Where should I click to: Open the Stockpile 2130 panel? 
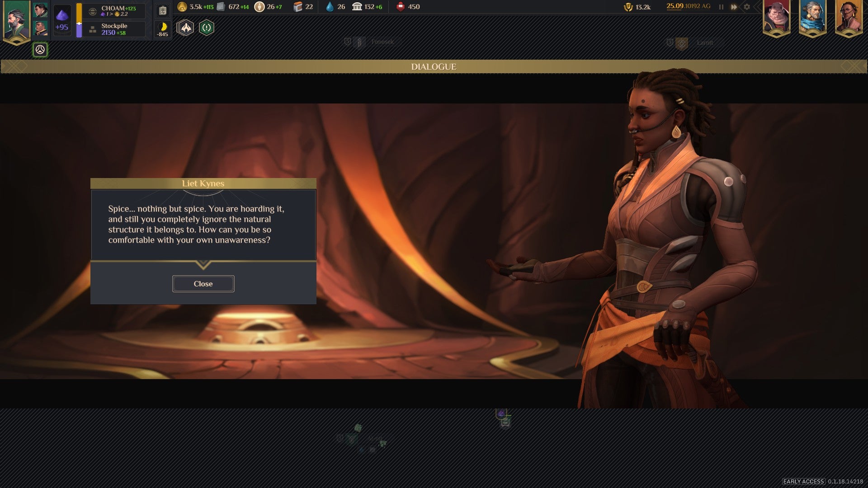pyautogui.click(x=114, y=29)
